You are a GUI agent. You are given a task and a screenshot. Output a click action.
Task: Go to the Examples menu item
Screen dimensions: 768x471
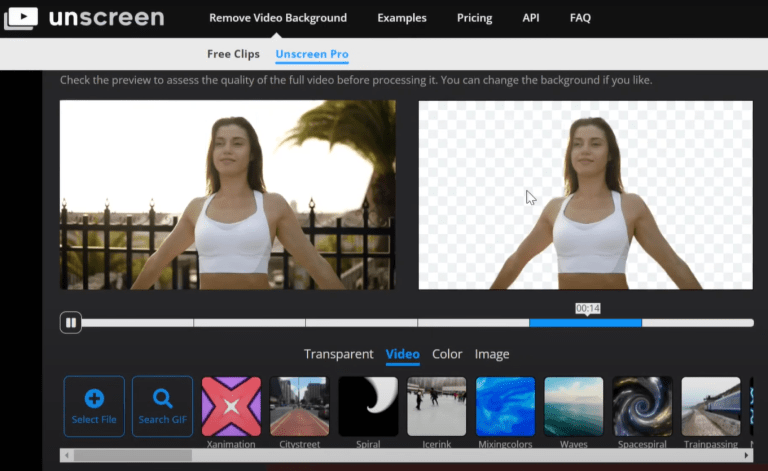(401, 18)
